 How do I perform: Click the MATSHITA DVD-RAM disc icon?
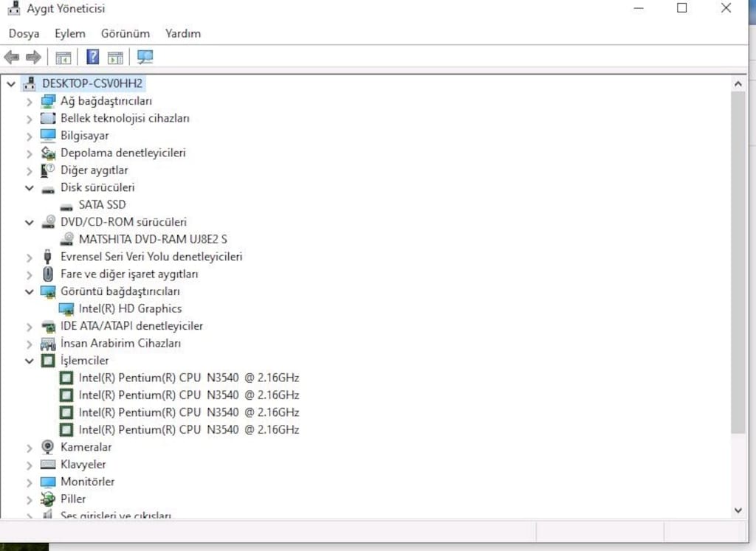66,240
